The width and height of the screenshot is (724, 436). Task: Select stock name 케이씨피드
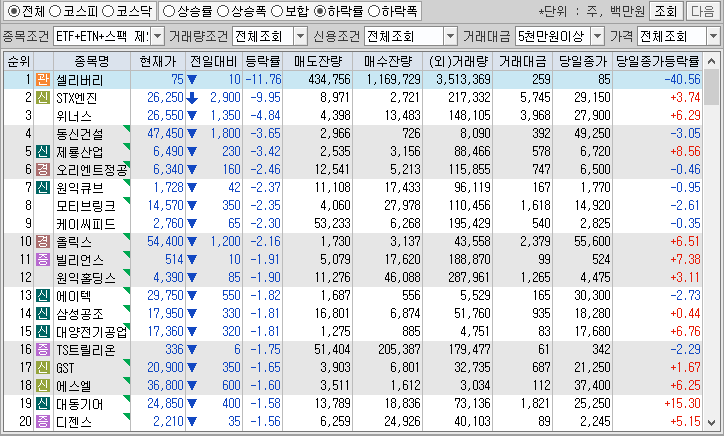point(85,224)
